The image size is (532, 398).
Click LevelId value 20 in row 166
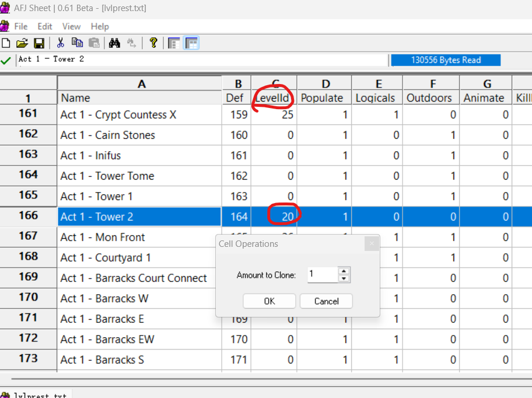point(274,217)
